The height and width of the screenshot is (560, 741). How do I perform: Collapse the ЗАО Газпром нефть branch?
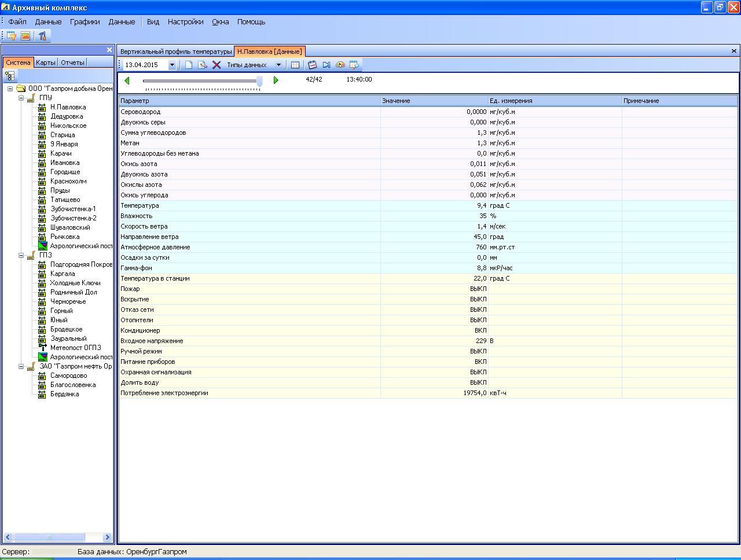[x=21, y=366]
